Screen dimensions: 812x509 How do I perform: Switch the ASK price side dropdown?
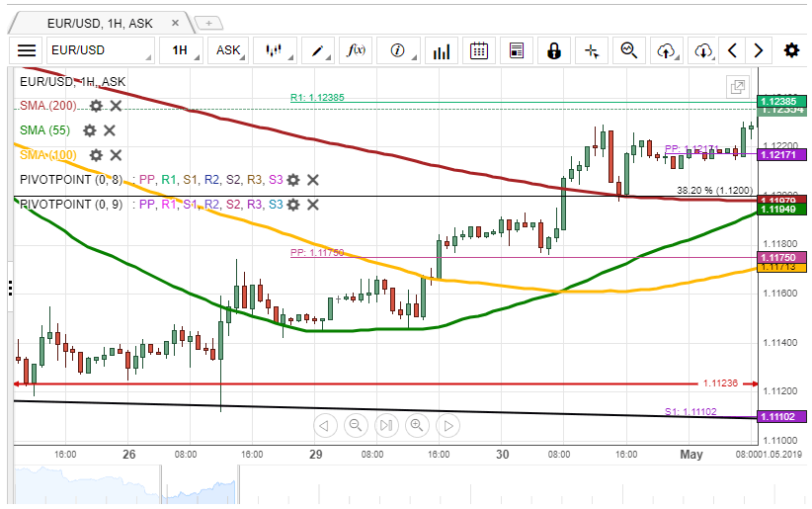(x=228, y=50)
